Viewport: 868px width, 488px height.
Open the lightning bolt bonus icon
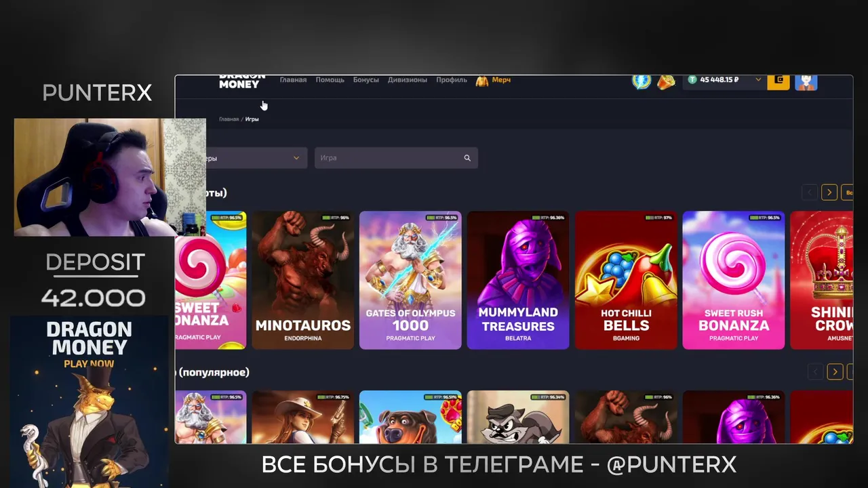(x=642, y=81)
